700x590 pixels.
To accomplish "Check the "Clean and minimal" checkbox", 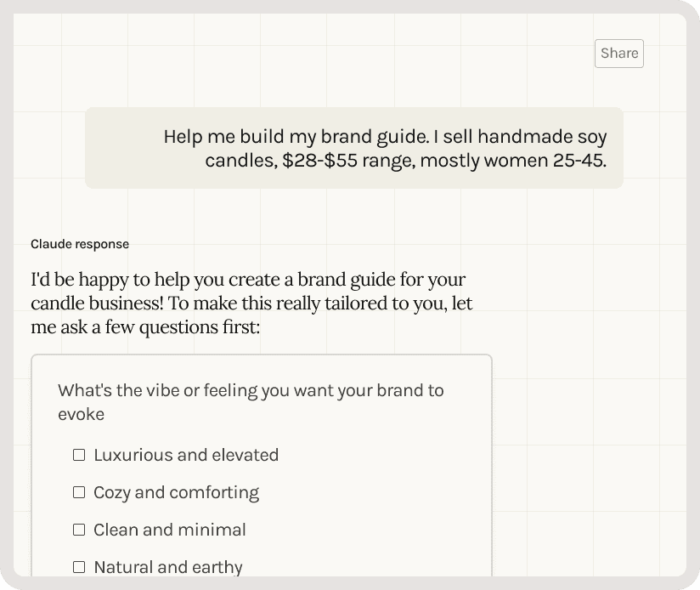I will pos(78,530).
